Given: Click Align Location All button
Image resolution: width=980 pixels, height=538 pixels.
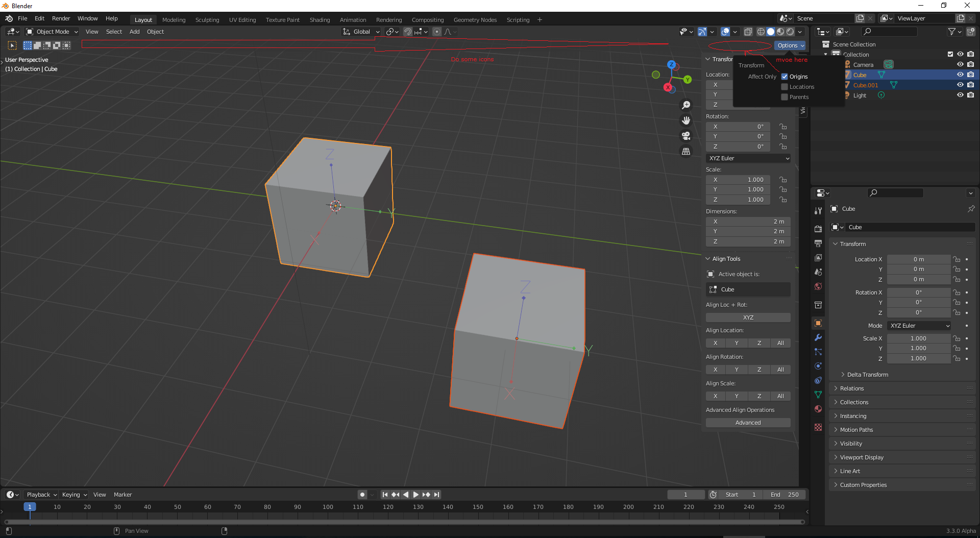Looking at the screenshot, I should click(780, 343).
